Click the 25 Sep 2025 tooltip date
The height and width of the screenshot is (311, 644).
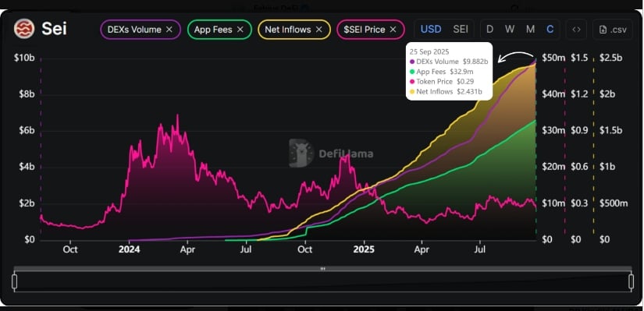[x=429, y=52]
